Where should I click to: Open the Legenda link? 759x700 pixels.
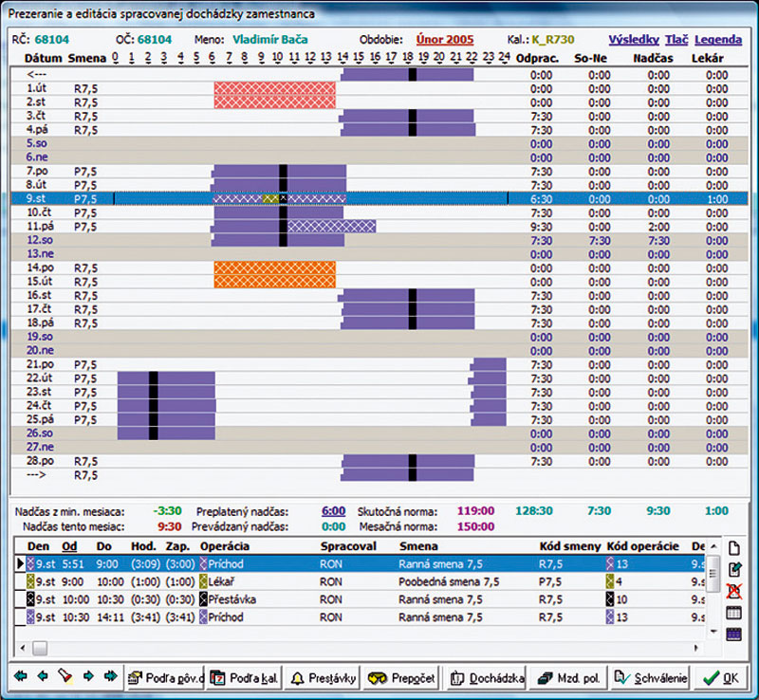718,40
